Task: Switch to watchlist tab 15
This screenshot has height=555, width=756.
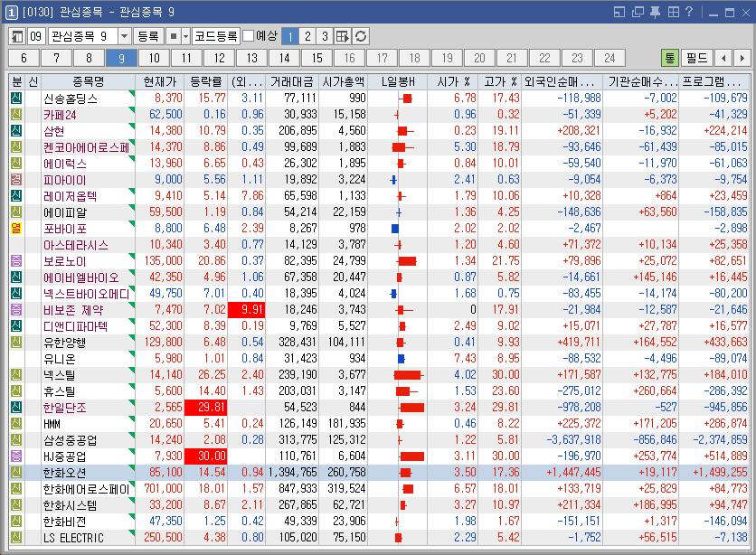Action: coord(317,58)
